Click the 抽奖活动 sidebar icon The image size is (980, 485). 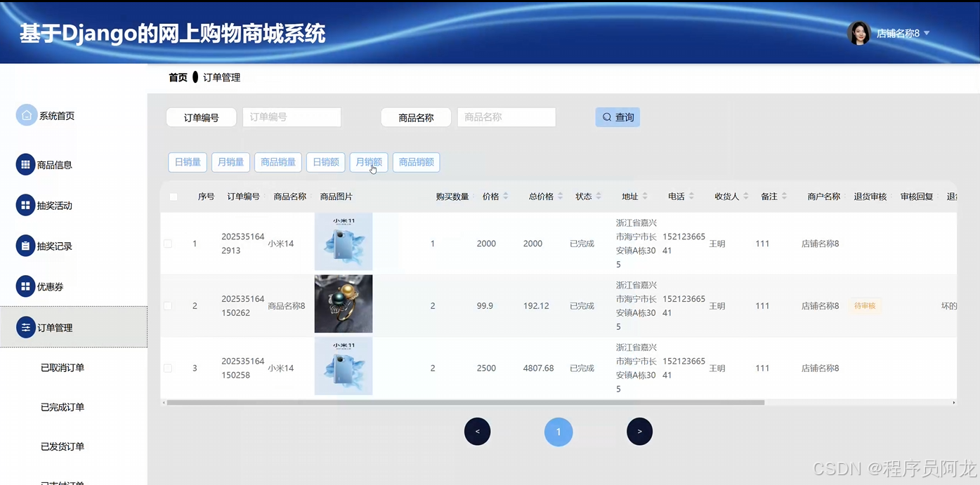[25, 206]
